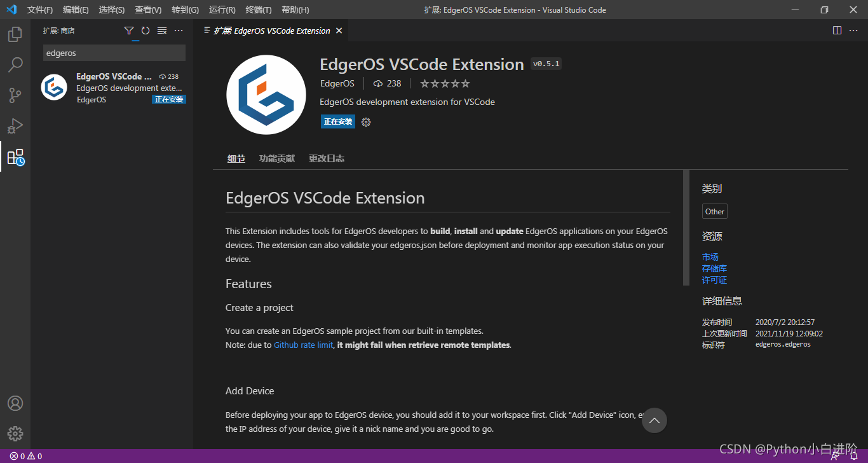Image resolution: width=868 pixels, height=463 pixels.
Task: Click last updated 2021/11/19 12:09:02
Action: [789, 333]
